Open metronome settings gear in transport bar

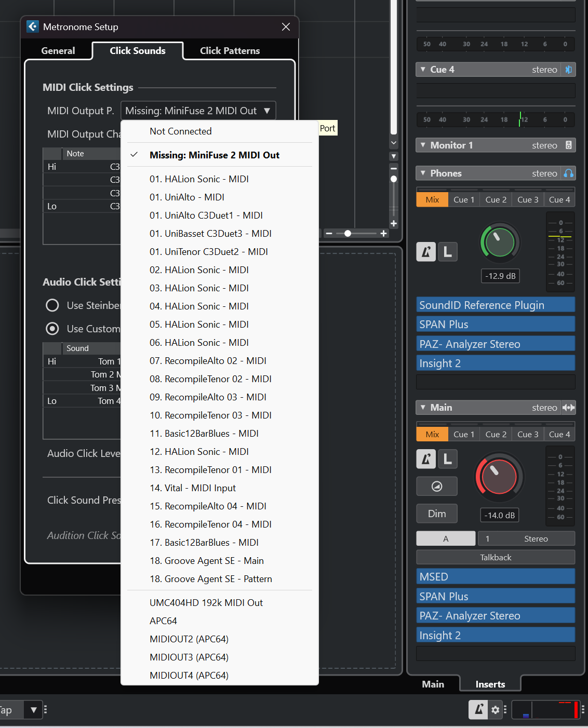click(495, 710)
